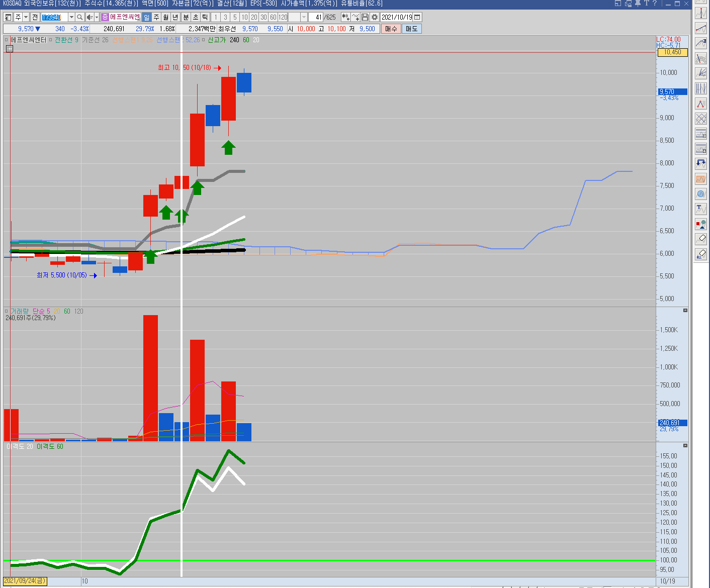Toggle daily (일) chart period

coord(147,17)
